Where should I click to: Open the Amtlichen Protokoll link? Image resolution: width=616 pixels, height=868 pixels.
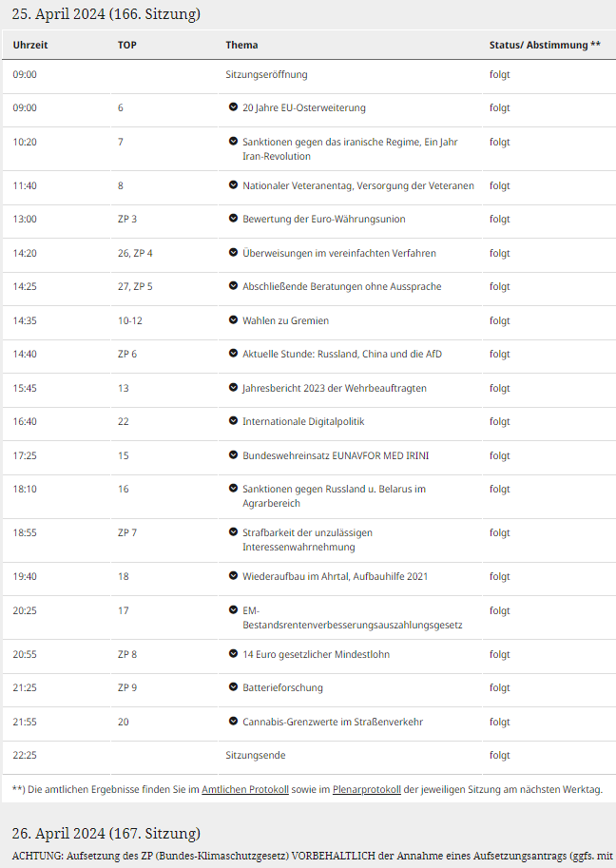[245, 789]
